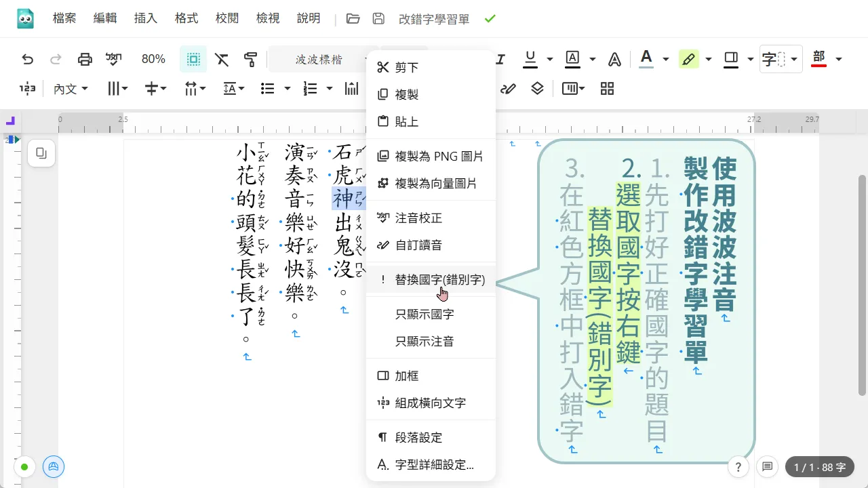Set zoom via the 80% control

153,59
